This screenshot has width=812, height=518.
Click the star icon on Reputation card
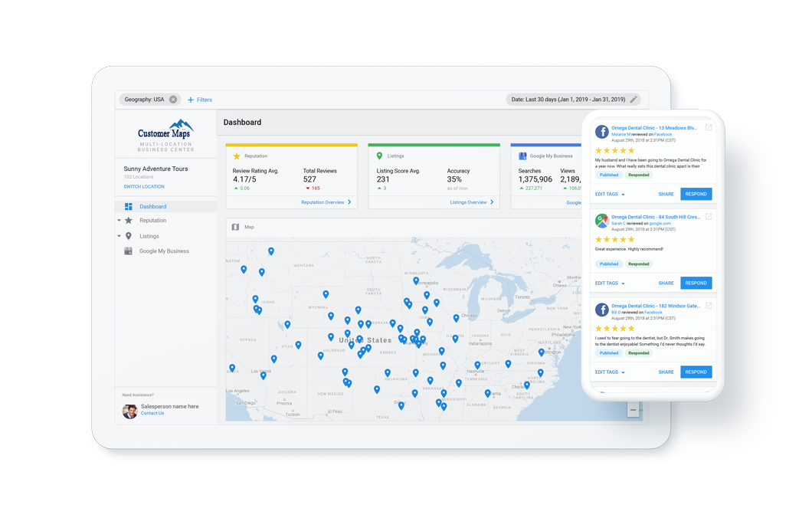(237, 156)
